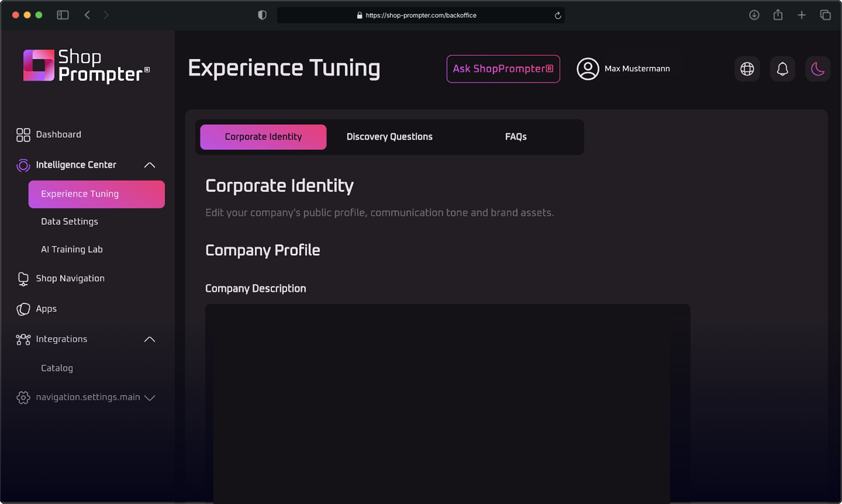
Task: Open AI Training Lab page
Action: [x=72, y=250]
